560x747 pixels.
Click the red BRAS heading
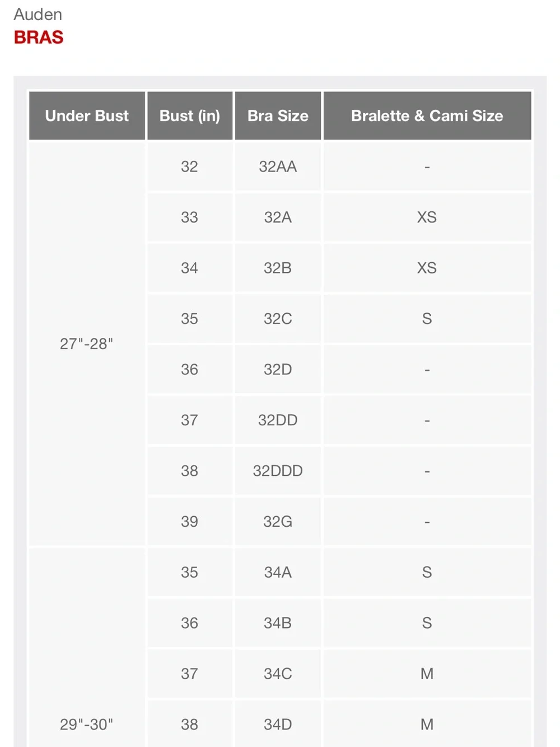click(39, 37)
